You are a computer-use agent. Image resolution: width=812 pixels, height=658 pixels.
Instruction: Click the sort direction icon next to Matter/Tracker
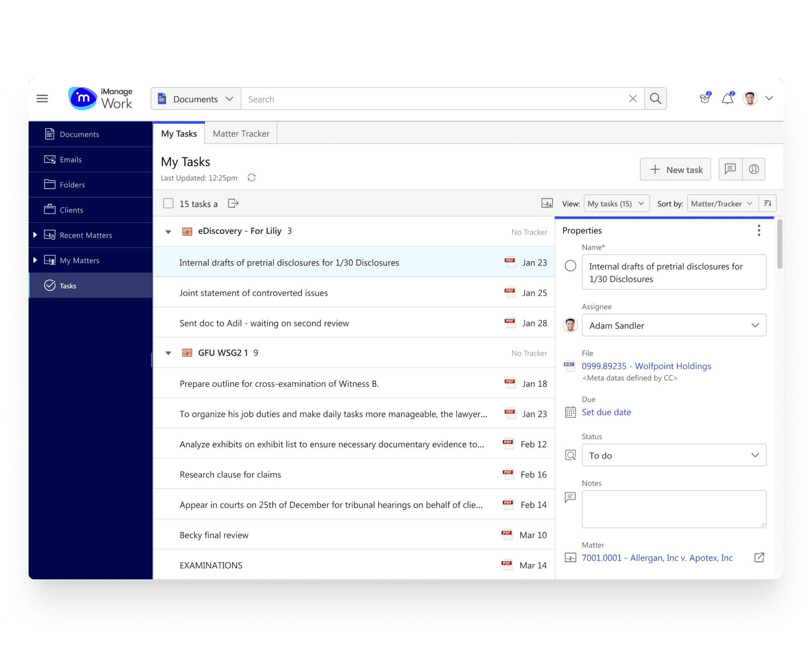tap(767, 203)
